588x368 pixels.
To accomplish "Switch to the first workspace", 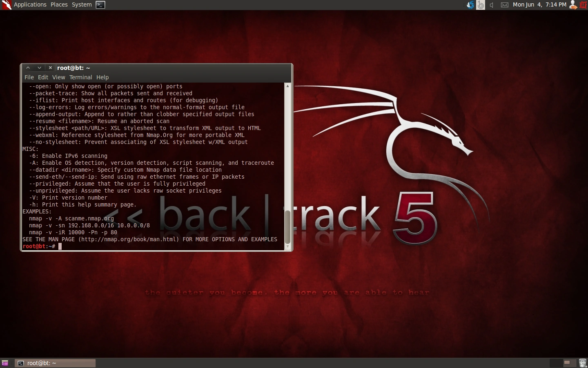I will click(x=555, y=363).
